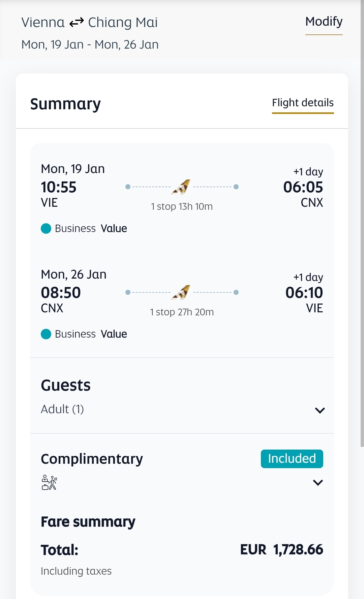Click the EUR 1,728.66 total price
Image resolution: width=364 pixels, height=599 pixels.
281,550
